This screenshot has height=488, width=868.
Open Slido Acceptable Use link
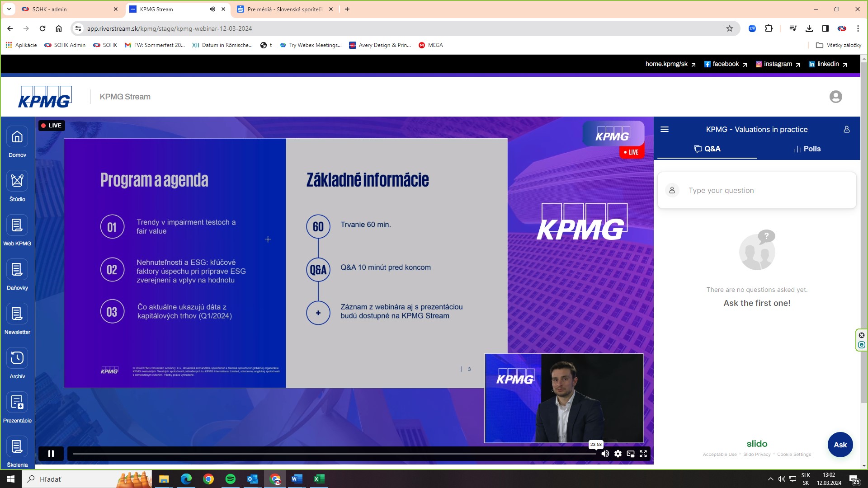click(x=720, y=455)
